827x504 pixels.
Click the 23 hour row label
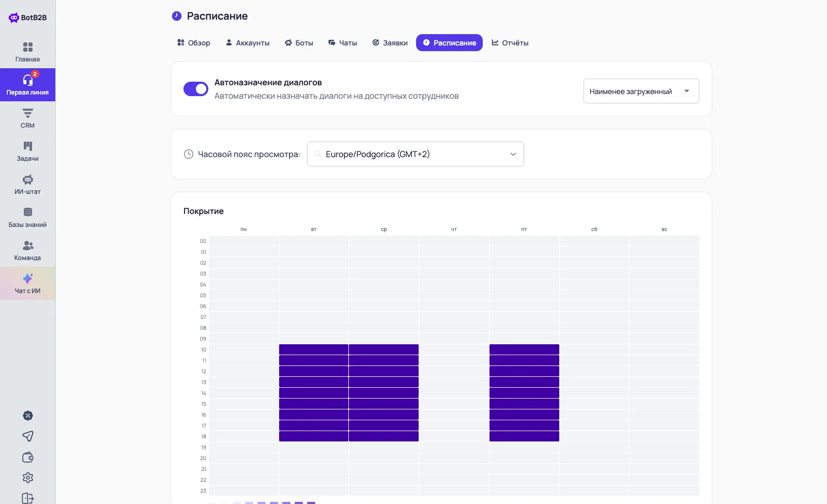tap(203, 491)
